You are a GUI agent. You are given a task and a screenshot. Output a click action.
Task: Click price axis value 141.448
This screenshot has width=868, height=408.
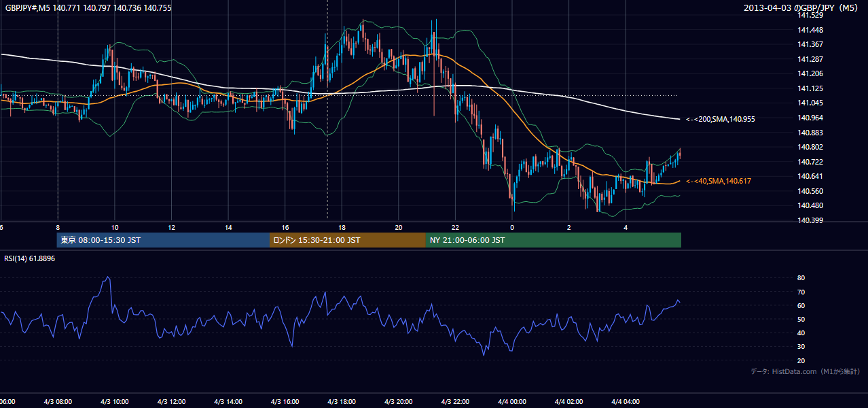(810, 30)
